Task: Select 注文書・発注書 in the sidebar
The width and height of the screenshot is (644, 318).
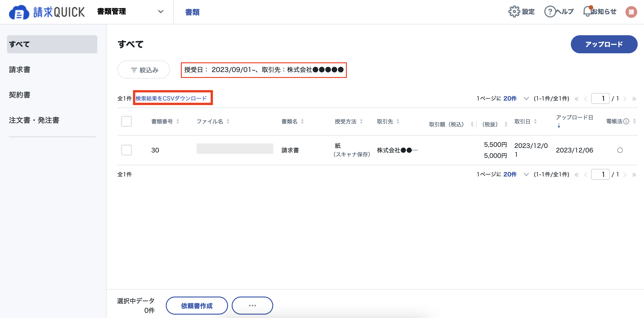Action: point(34,120)
